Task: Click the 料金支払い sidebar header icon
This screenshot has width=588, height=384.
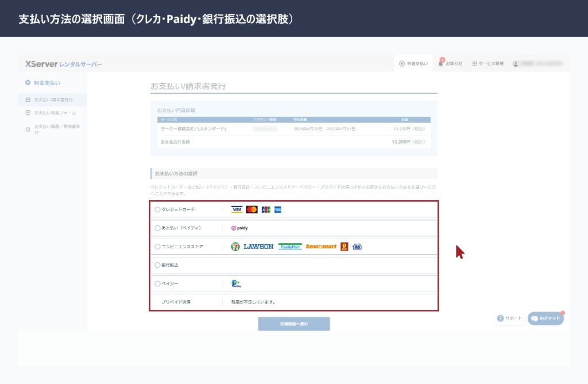Action: click(28, 83)
